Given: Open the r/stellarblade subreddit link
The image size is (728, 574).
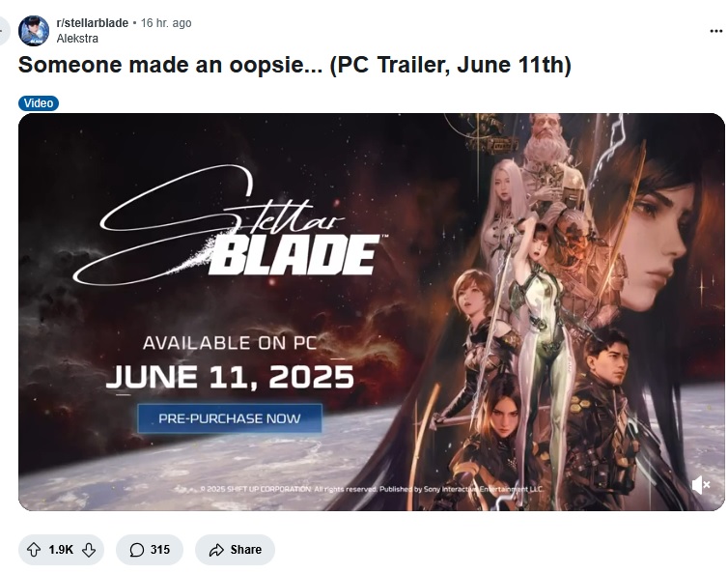Looking at the screenshot, I should 93,23.
